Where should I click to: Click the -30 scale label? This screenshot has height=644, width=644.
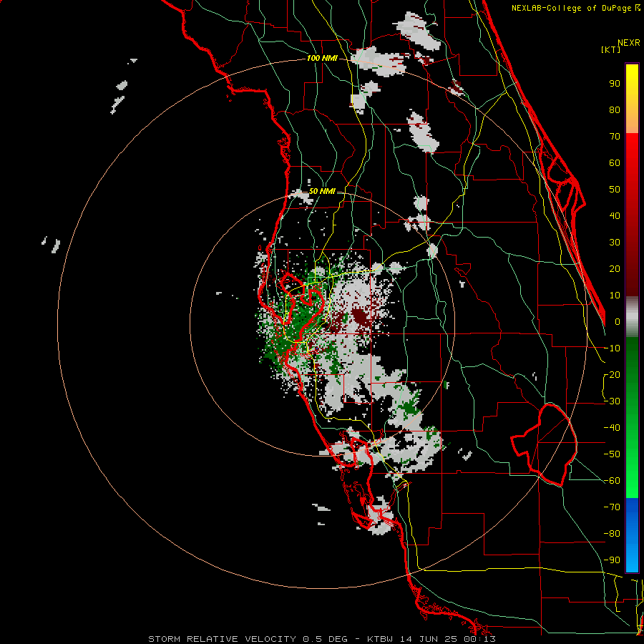(x=612, y=401)
